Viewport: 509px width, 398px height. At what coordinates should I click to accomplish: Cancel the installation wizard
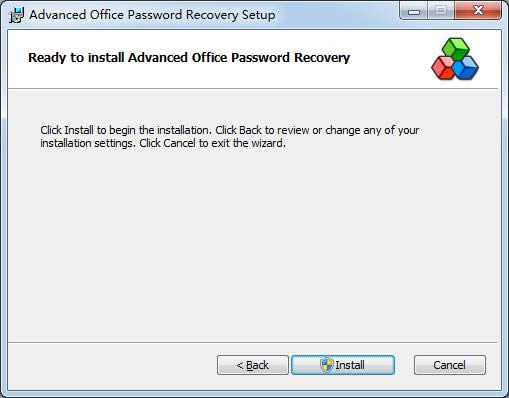(450, 365)
